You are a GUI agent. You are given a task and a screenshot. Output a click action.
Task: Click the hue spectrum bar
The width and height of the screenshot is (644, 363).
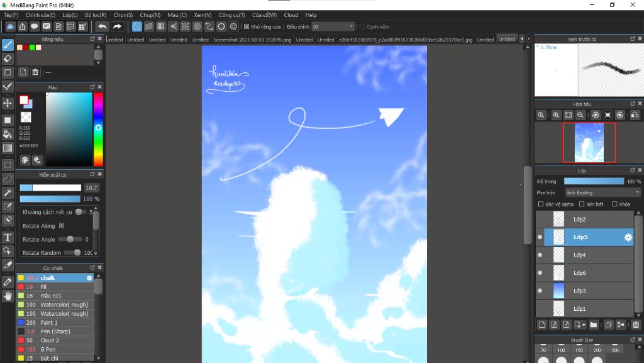(x=98, y=129)
